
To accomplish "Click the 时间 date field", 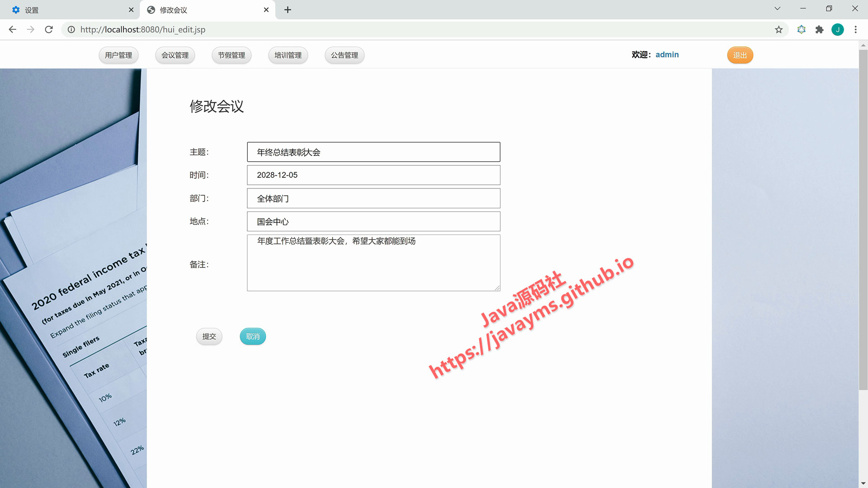I will pos(373,175).
